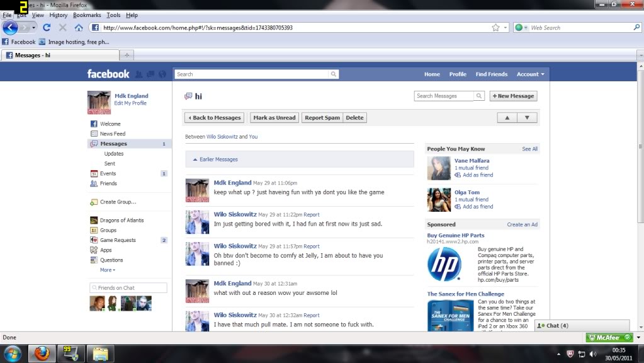Expand the More sidebar options

pyautogui.click(x=107, y=270)
